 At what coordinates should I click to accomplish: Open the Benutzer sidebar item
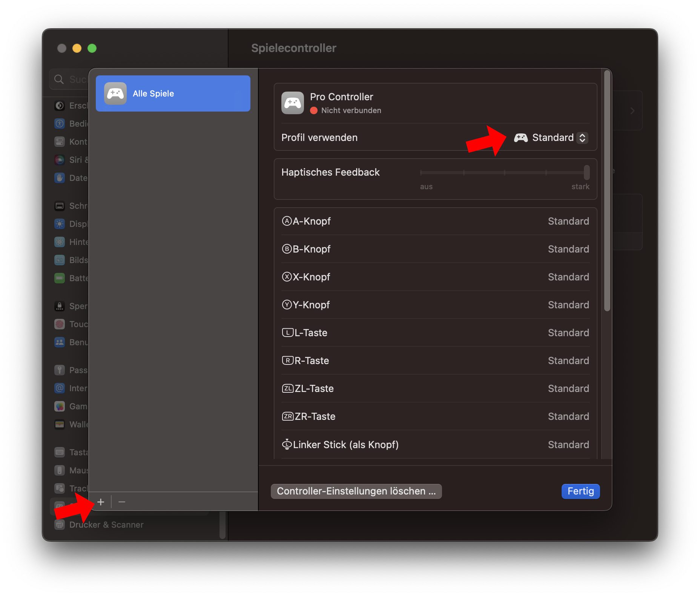(71, 342)
